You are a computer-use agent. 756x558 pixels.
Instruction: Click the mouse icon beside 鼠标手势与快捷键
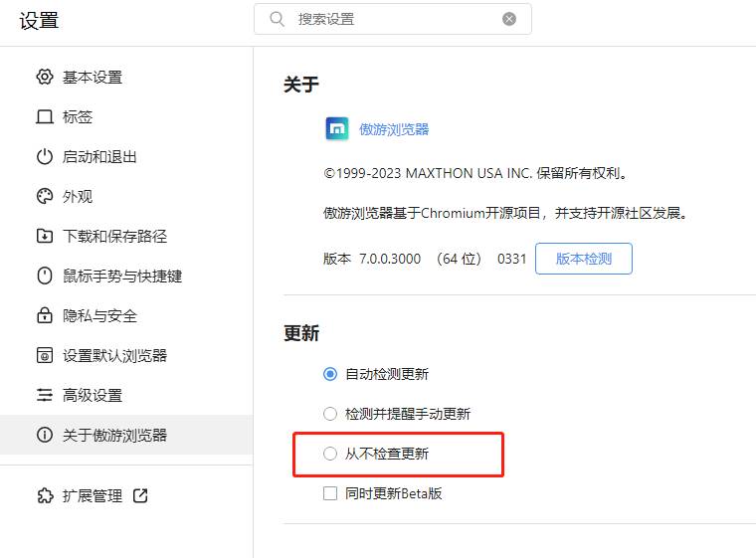coord(45,276)
